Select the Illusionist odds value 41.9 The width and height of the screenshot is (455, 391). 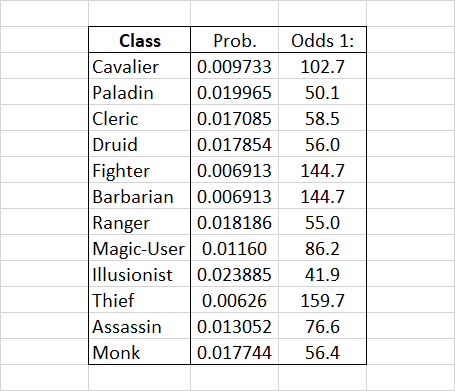pyautogui.click(x=322, y=274)
